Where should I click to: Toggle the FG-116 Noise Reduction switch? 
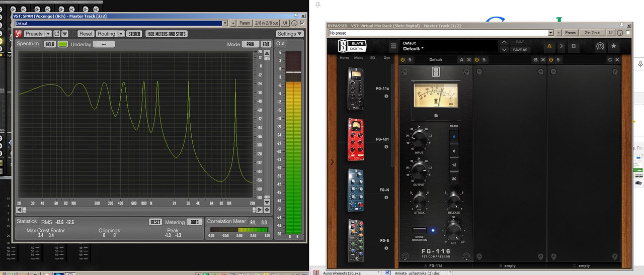coord(419,230)
